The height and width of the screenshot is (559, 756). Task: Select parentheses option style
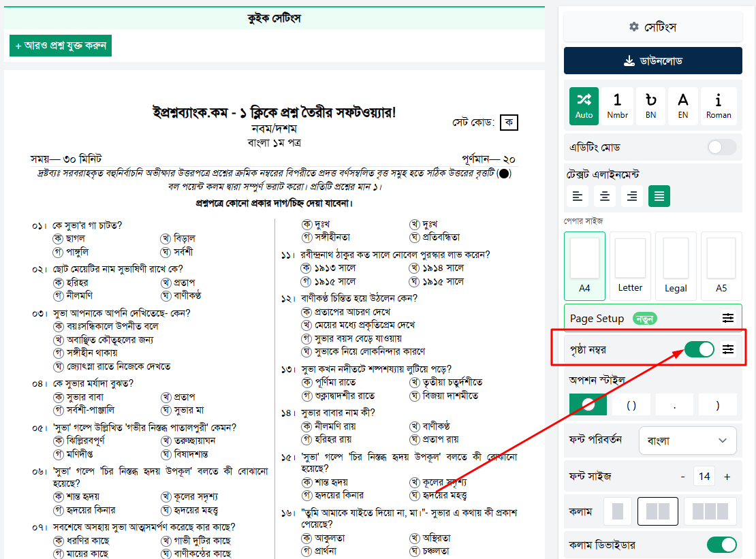(631, 405)
